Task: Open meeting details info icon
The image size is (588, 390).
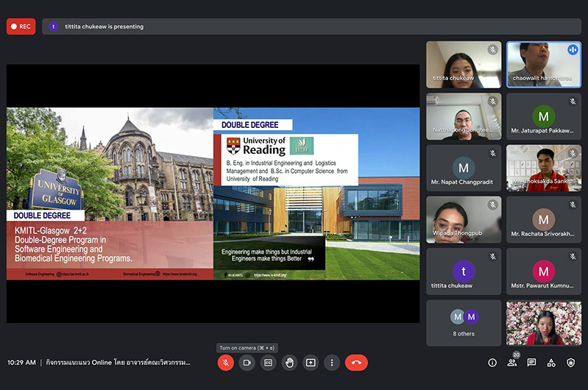Action: tap(492, 363)
